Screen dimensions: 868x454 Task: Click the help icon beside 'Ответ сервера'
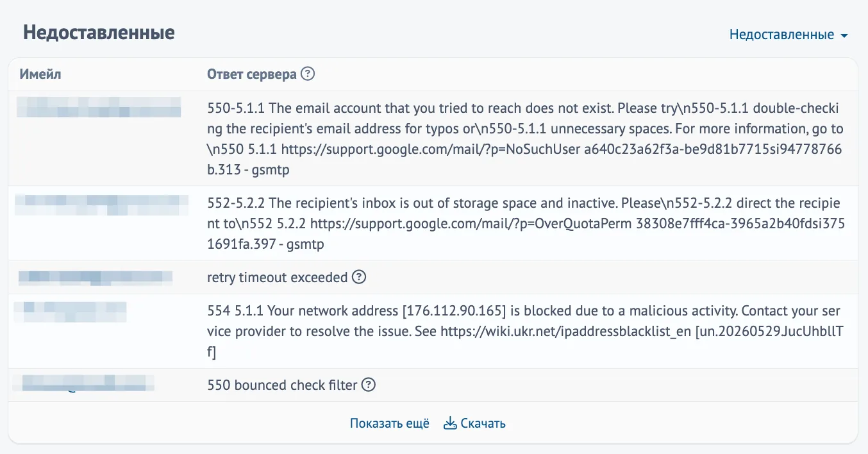tap(308, 74)
